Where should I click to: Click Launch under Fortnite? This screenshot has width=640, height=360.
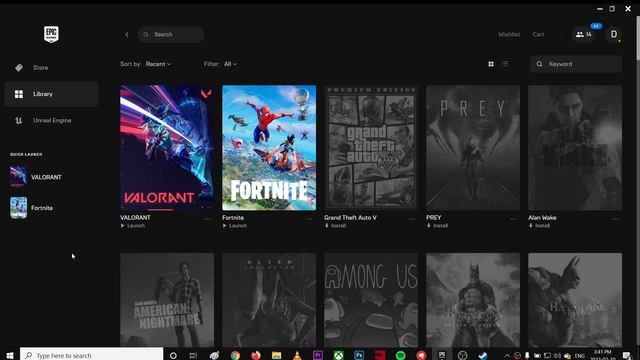click(x=235, y=226)
